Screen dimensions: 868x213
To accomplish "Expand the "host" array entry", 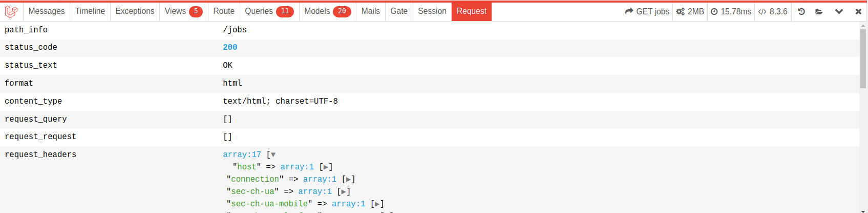I will tap(326, 167).
